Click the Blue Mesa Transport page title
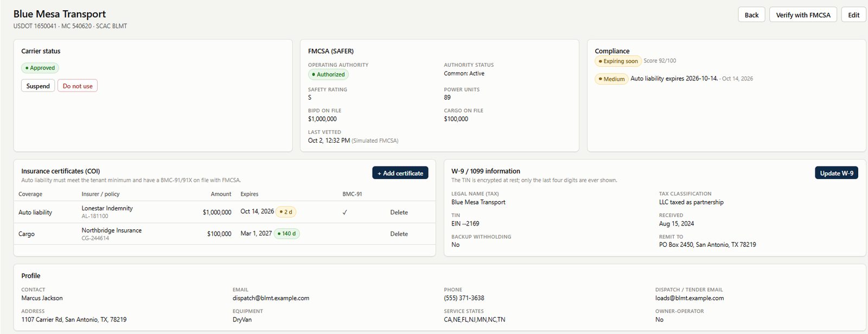Screen dimensions: 868x334 [x=60, y=14]
